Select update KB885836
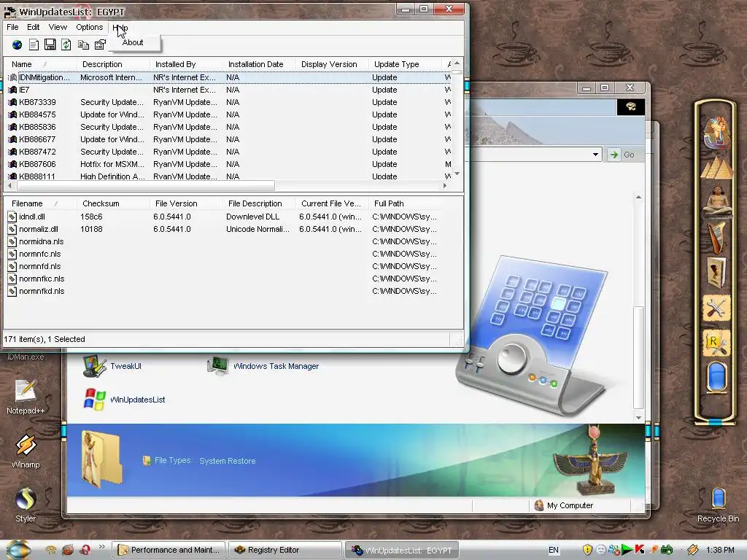Screen dimensions: 747x560 (x=228, y=127)
